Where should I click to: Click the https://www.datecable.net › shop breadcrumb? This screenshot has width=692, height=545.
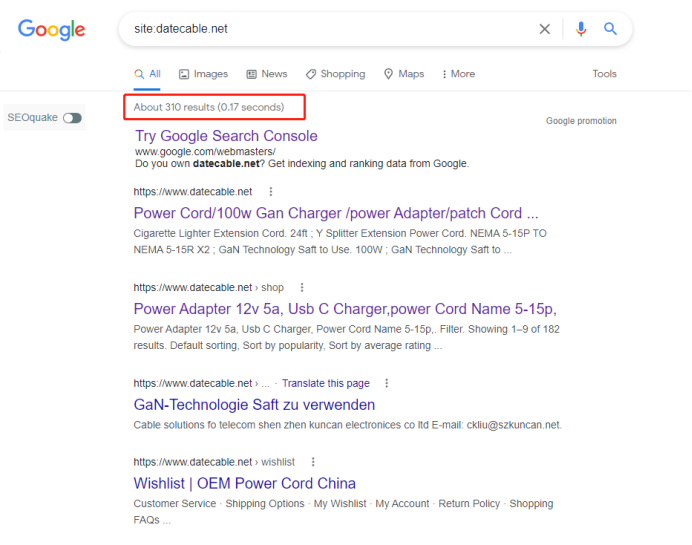tap(208, 287)
